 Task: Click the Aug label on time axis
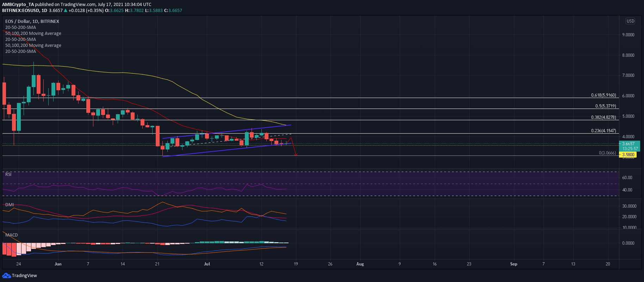pyautogui.click(x=360, y=264)
